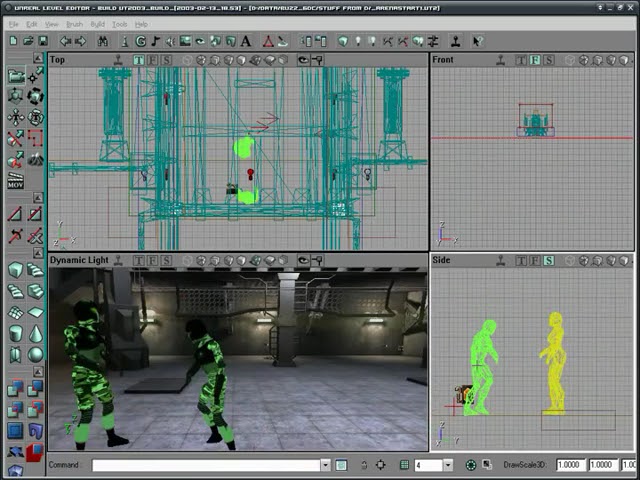The width and height of the screenshot is (640, 480).
Task: Open the grid size dropdown showing 4
Action: (448, 465)
